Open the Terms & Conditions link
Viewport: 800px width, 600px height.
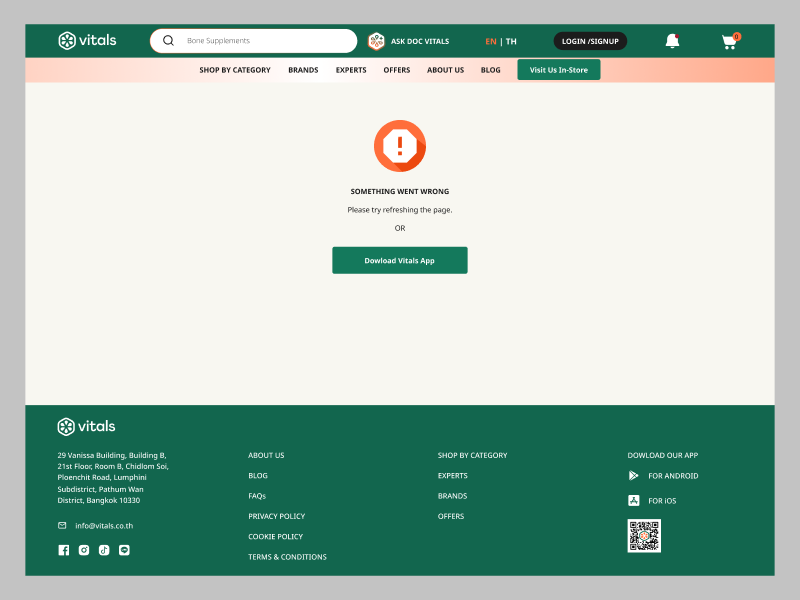tap(287, 557)
